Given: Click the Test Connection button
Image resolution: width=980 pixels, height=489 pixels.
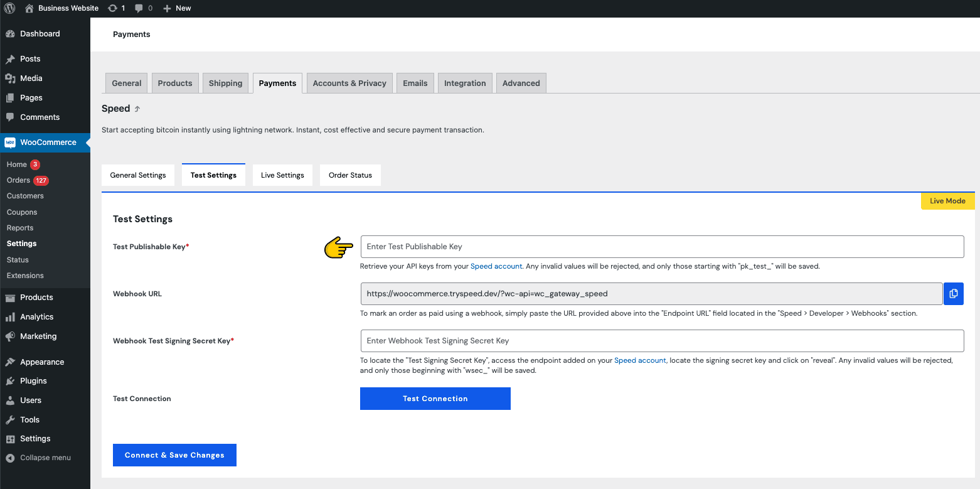Looking at the screenshot, I should click(x=435, y=399).
